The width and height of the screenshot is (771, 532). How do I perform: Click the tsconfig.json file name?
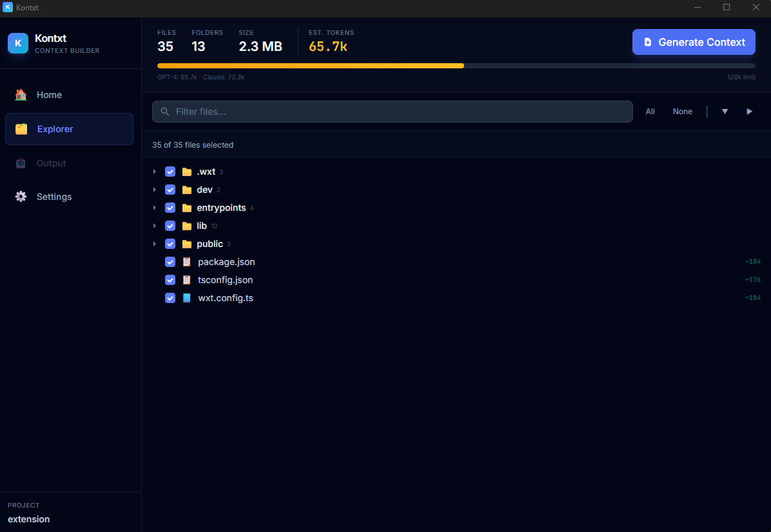(225, 280)
